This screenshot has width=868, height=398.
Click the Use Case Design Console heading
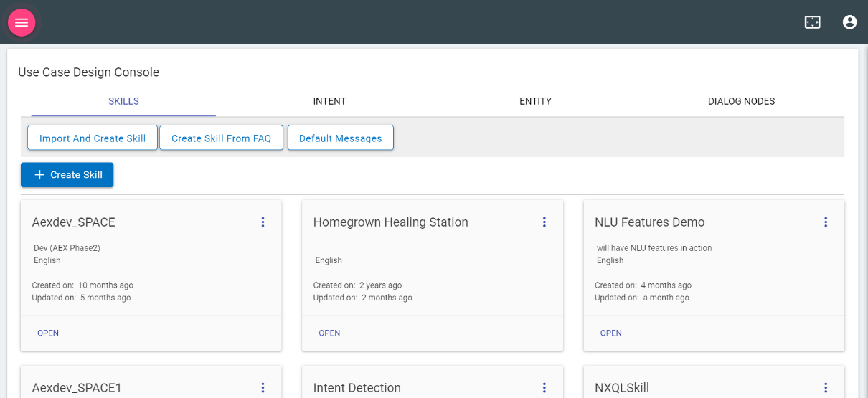pos(88,72)
